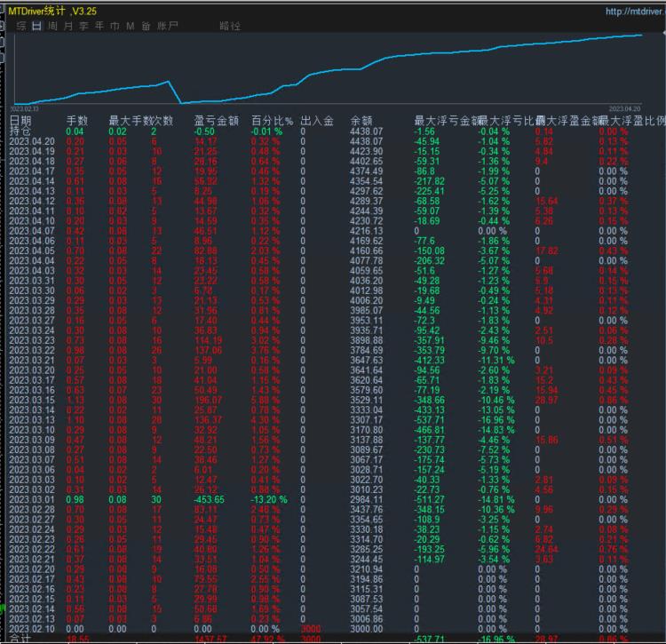The height and width of the screenshot is (644, 666).
Task: Click the 2023.03.22 date row
Action: (x=32, y=350)
